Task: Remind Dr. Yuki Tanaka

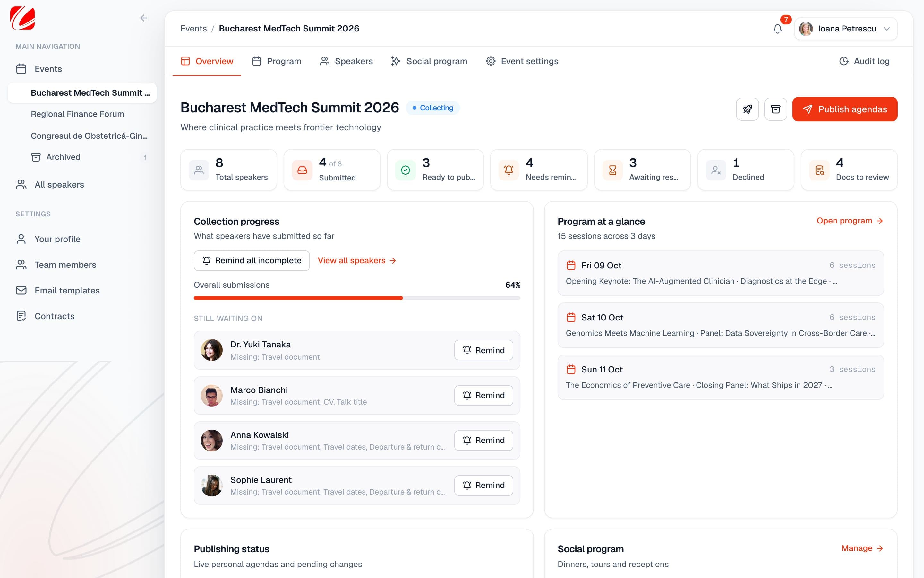Action: [x=483, y=350]
